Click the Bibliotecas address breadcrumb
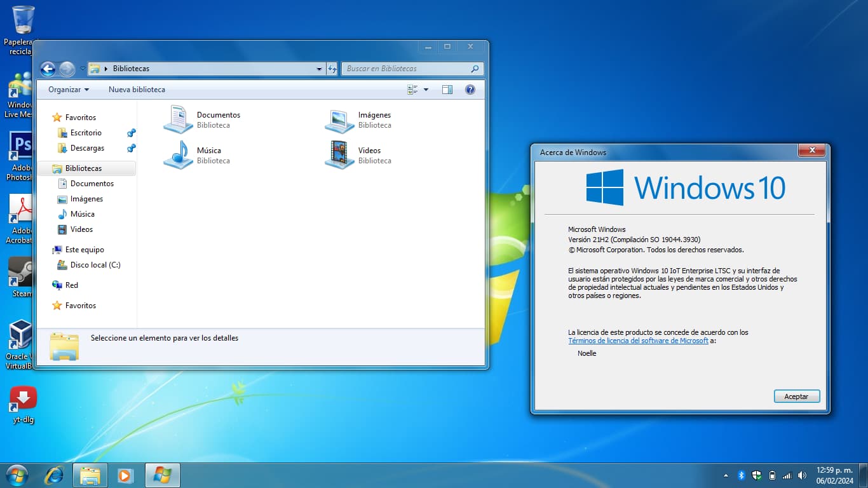 pyautogui.click(x=131, y=69)
